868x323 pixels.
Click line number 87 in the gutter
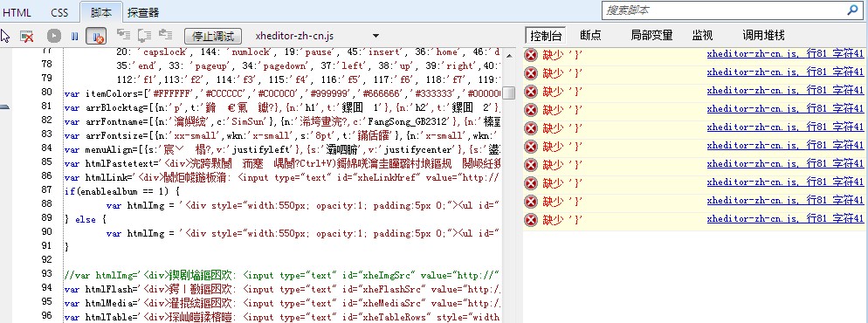pyautogui.click(x=46, y=190)
